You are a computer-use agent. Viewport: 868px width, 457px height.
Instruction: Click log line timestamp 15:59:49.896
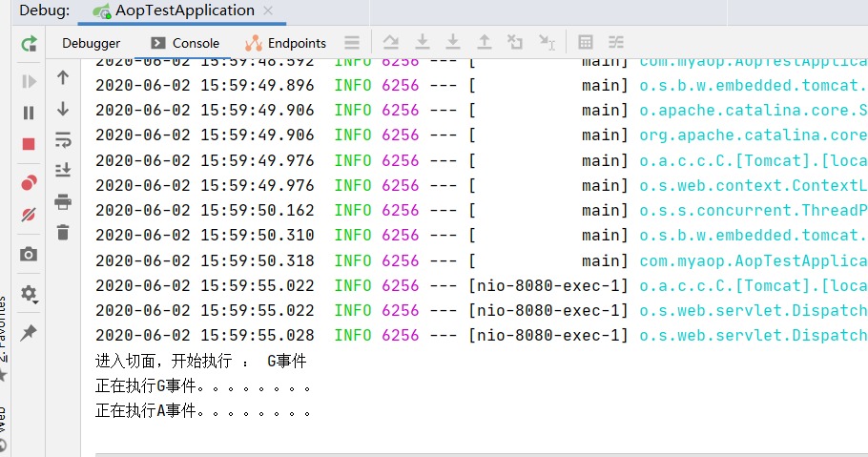pyautogui.click(x=258, y=85)
